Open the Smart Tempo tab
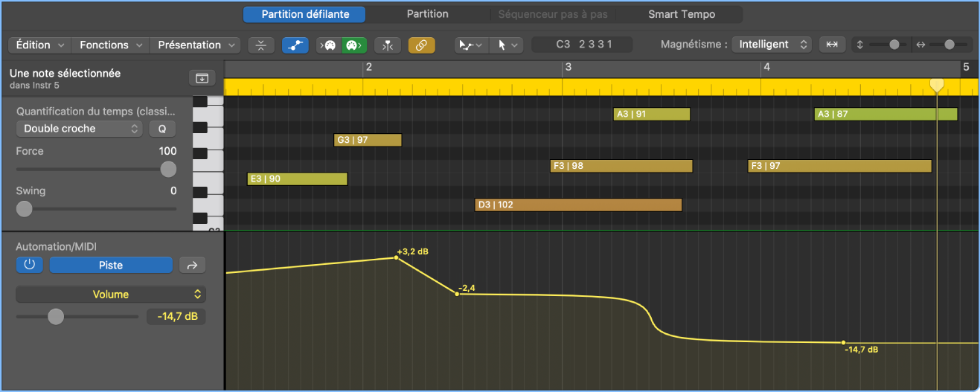The image size is (980, 392). click(681, 14)
